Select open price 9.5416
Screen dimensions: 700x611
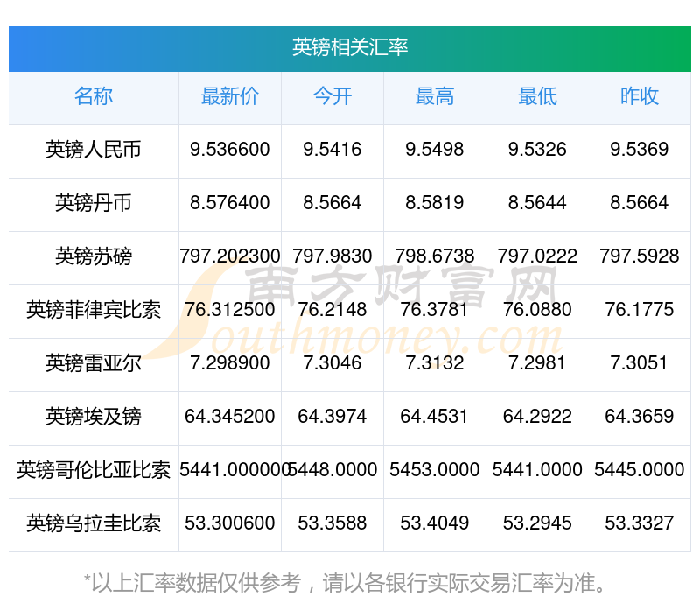[x=332, y=149]
